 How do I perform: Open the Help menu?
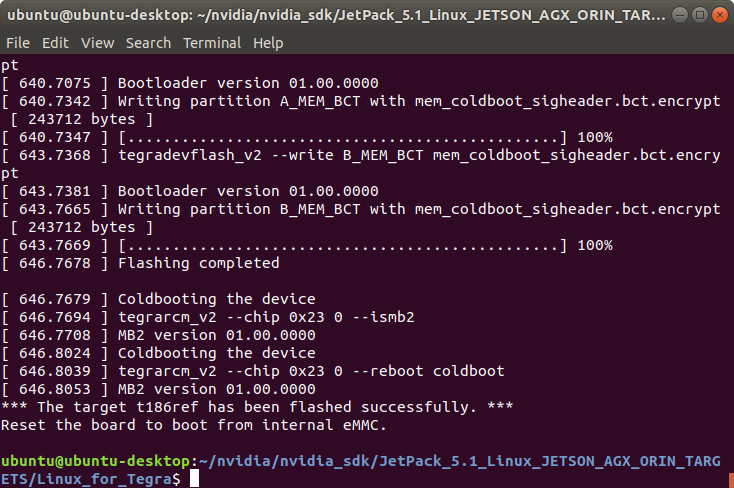[268, 43]
